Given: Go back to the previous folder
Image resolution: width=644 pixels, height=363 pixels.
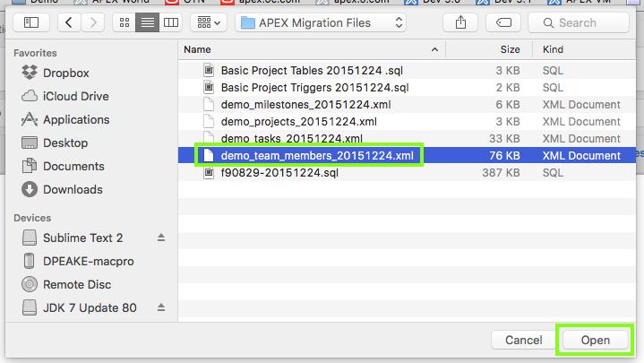Looking at the screenshot, I should point(71,22).
